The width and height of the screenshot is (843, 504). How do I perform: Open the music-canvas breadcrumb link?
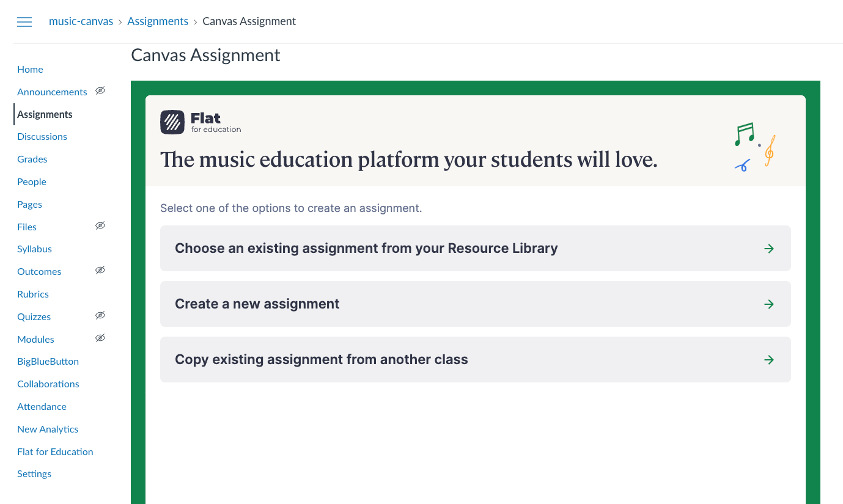[81, 21]
